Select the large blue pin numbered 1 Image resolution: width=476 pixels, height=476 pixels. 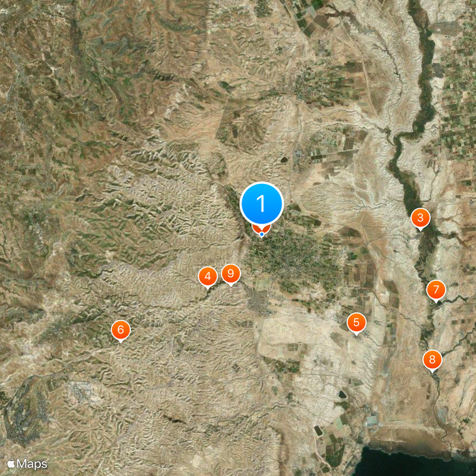(262, 203)
